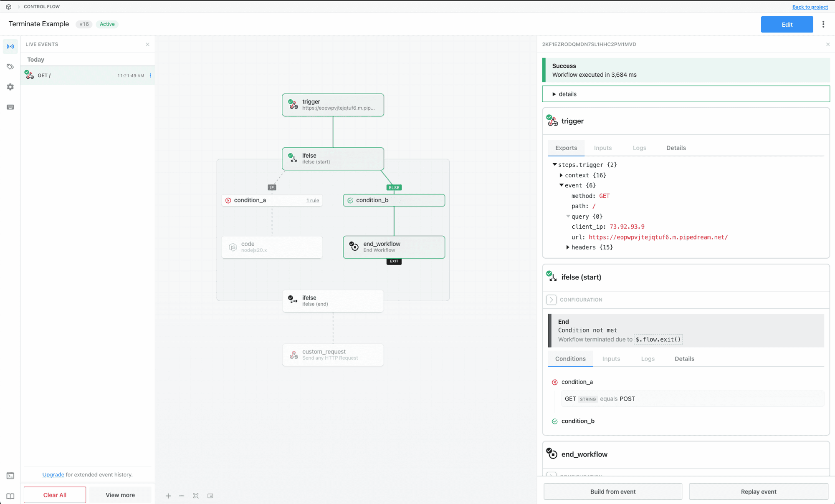Image resolution: width=835 pixels, height=504 pixels.
Task: Switch to the trigger Logs tab
Action: click(x=639, y=148)
